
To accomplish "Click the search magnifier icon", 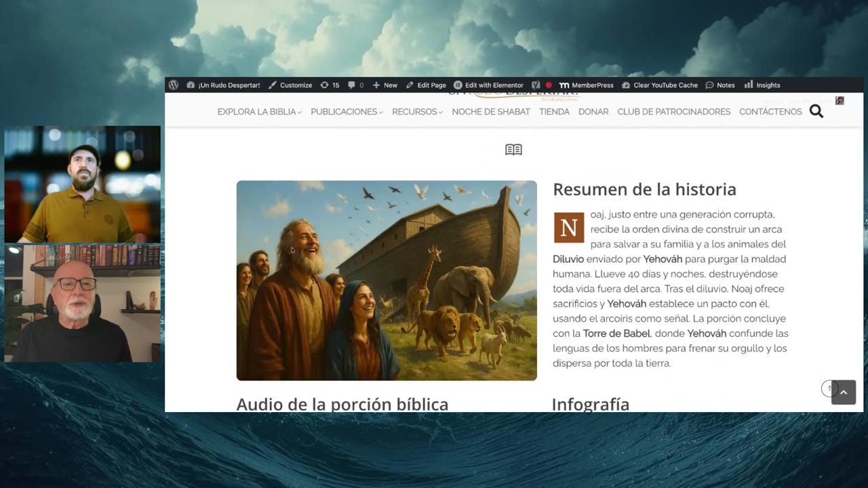I will point(816,112).
